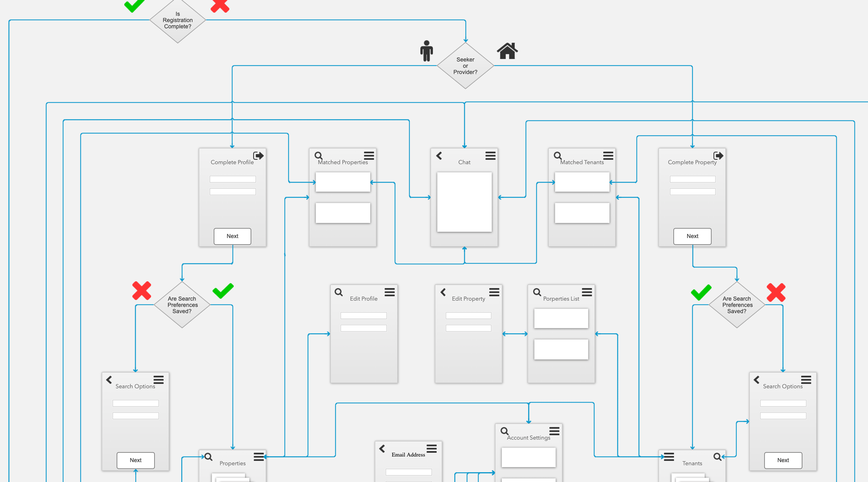The width and height of the screenshot is (868, 482).
Task: Select first card in Matched Properties
Action: (x=343, y=182)
